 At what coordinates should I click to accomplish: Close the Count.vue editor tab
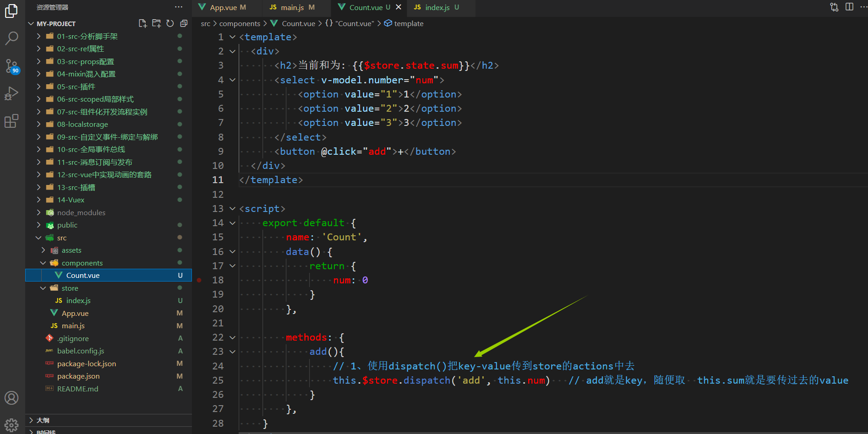click(399, 7)
